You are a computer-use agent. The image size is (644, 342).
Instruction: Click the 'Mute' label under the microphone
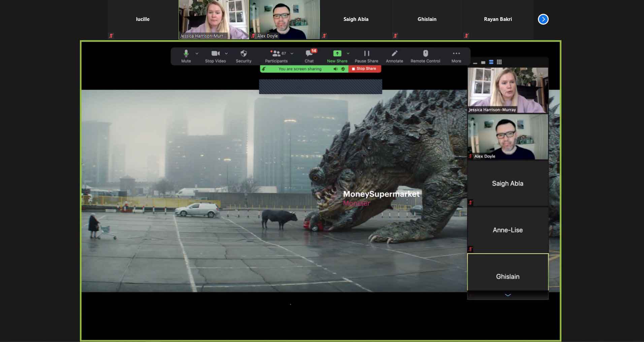pos(186,61)
